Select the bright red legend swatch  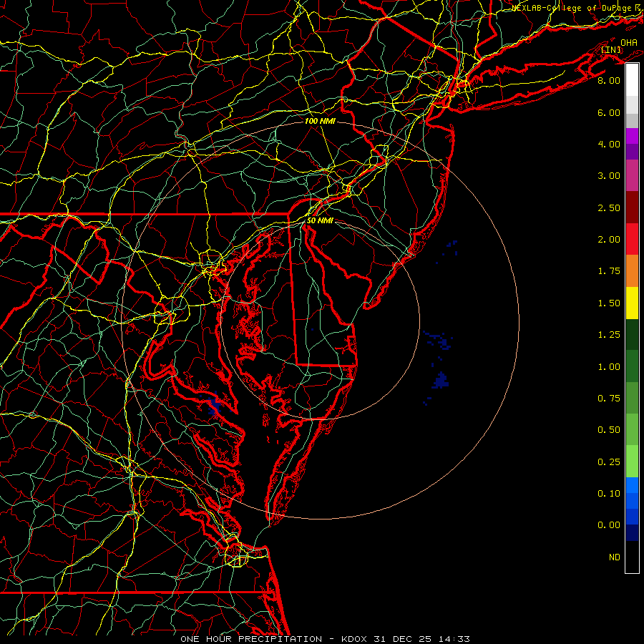pyautogui.click(x=632, y=240)
